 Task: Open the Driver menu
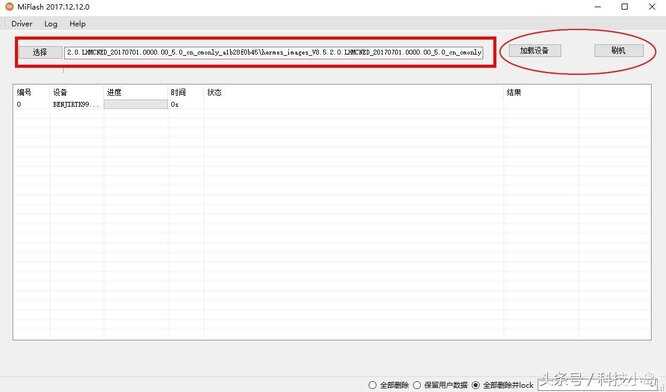pyautogui.click(x=22, y=24)
